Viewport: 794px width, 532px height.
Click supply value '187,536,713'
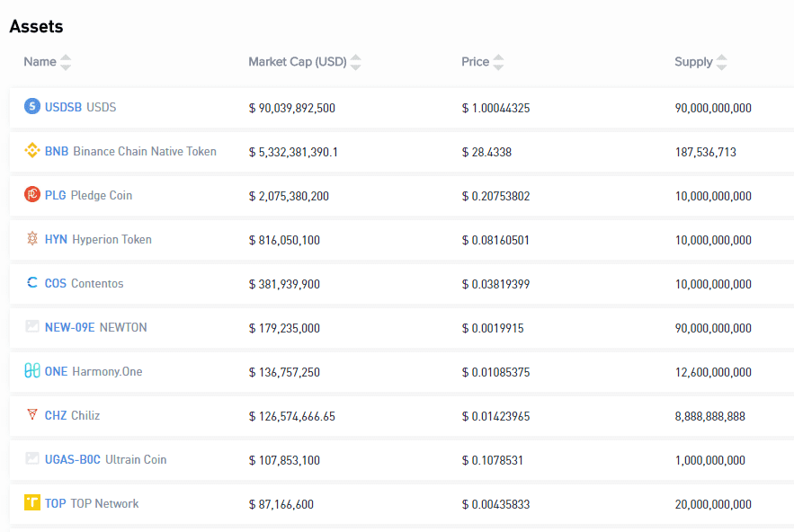[x=705, y=152]
